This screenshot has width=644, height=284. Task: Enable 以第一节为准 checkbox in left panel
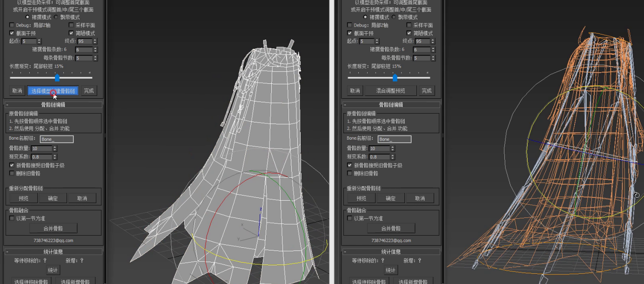12,218
